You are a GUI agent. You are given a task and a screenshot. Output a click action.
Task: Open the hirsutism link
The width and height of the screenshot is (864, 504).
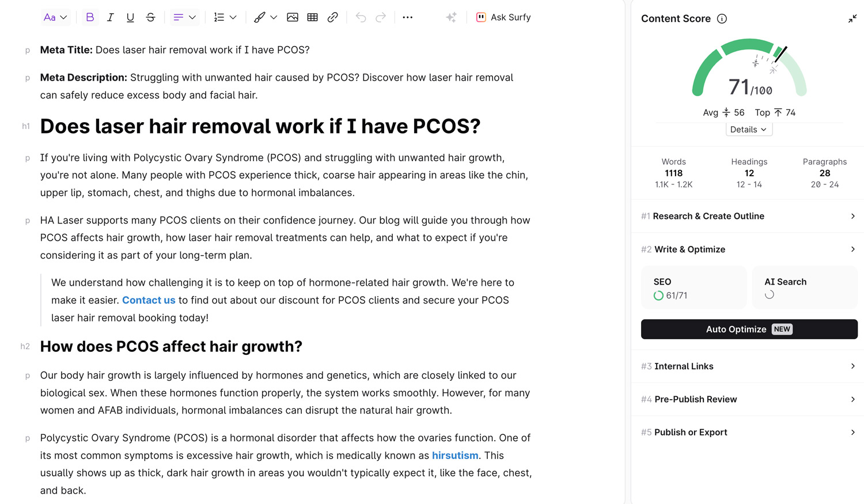click(x=455, y=456)
